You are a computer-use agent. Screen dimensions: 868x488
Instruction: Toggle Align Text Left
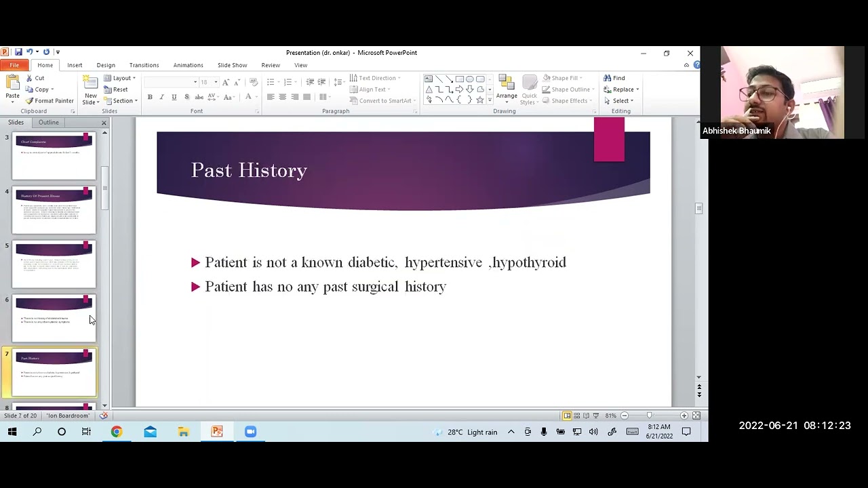point(271,97)
